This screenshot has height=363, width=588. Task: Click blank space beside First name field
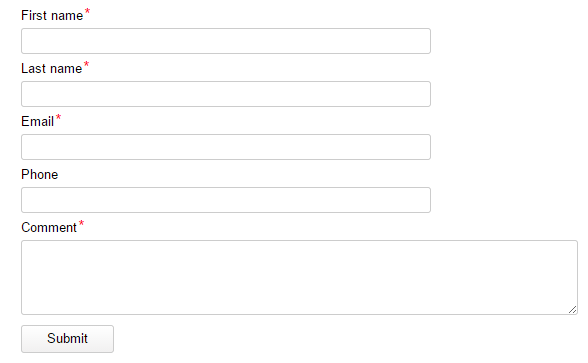click(506, 41)
